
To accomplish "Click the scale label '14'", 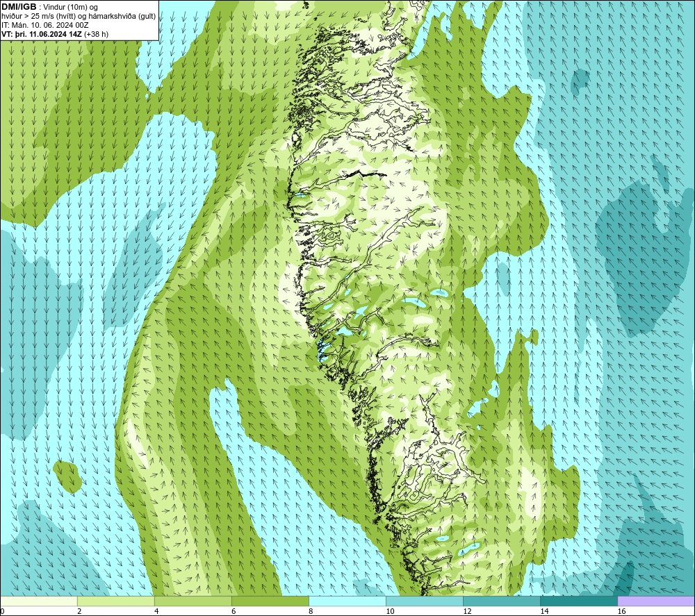I will tap(544, 612).
